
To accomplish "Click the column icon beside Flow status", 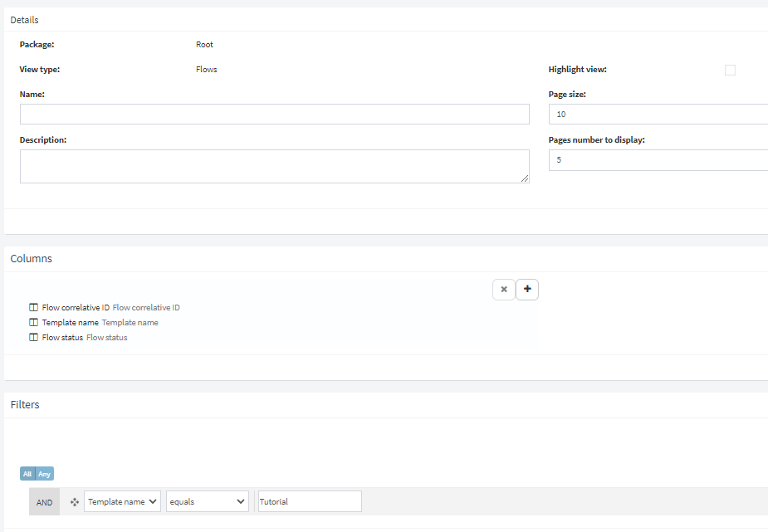I will (33, 337).
